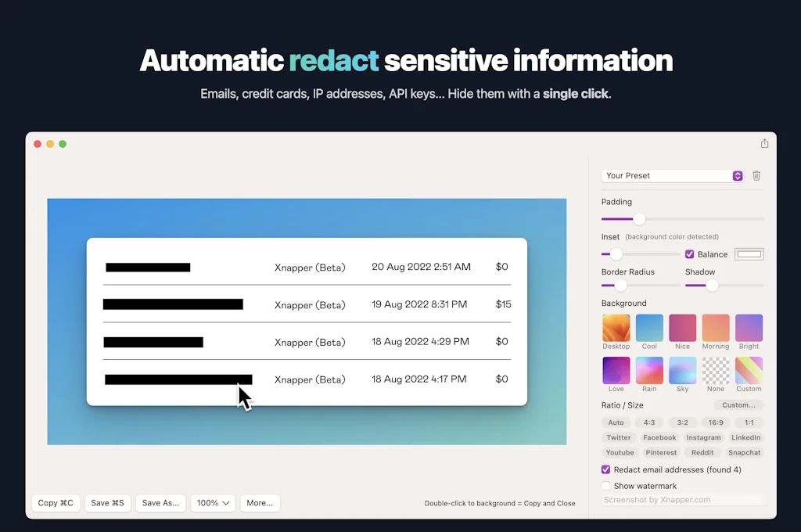The width and height of the screenshot is (801, 532).
Task: Select the Desktop background thumbnail
Action: click(616, 328)
